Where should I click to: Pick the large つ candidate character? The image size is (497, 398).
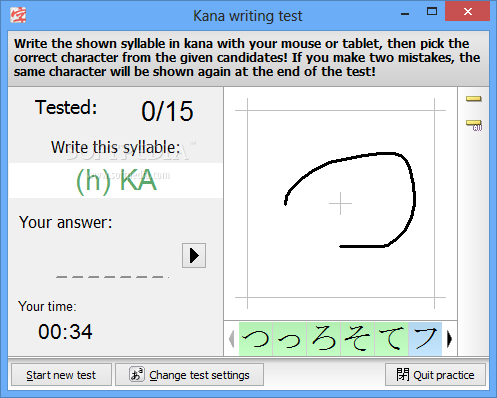click(256, 339)
